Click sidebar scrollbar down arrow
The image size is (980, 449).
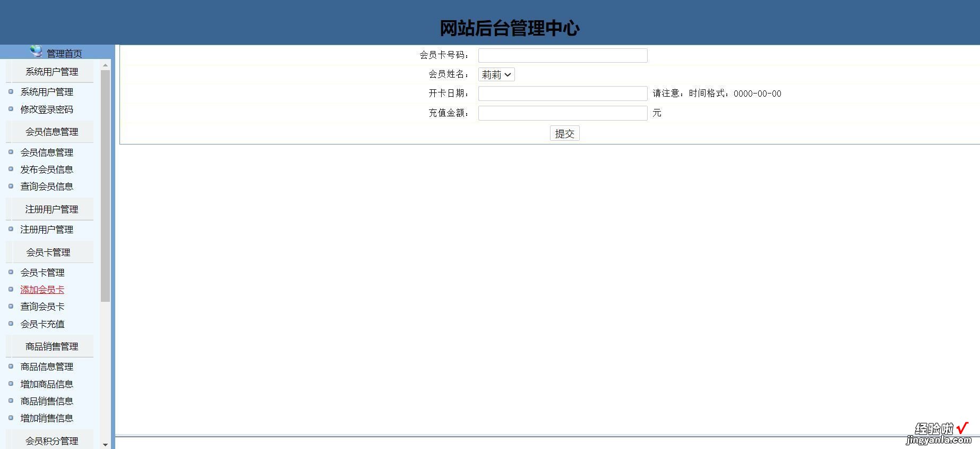coord(105,445)
